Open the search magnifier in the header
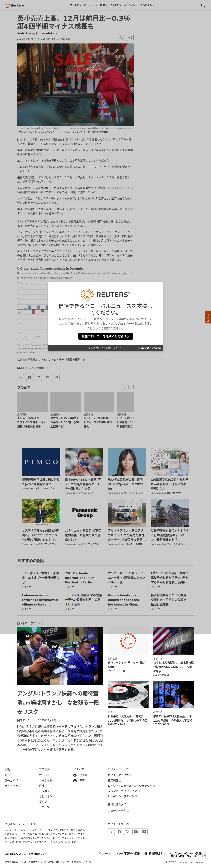211x868 pixels. [203, 5]
